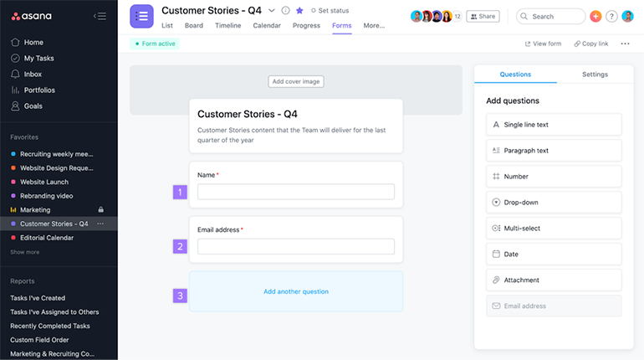The width and height of the screenshot is (644, 360).
Task: Click Set status indicator
Action: [x=330, y=11]
